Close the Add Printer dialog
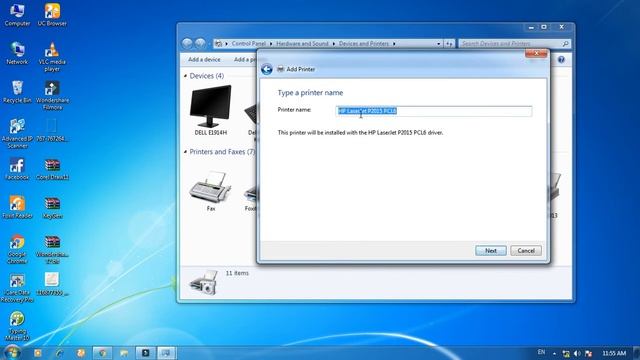Image resolution: width=640 pixels, height=360 pixels. click(x=536, y=53)
